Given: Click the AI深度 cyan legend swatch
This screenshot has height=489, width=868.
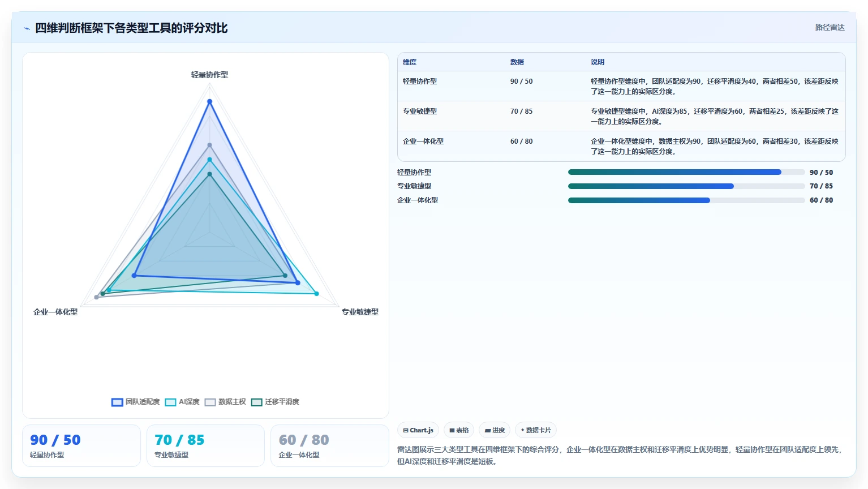Looking at the screenshot, I should [170, 402].
